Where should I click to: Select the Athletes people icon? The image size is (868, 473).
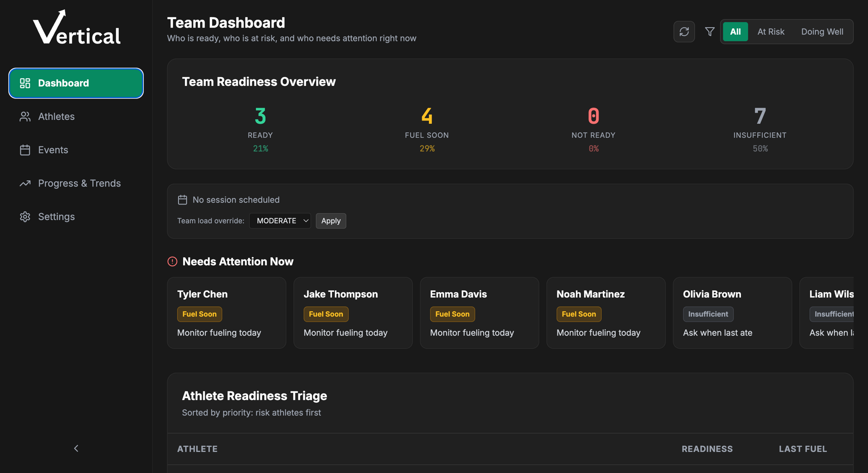pyautogui.click(x=25, y=116)
